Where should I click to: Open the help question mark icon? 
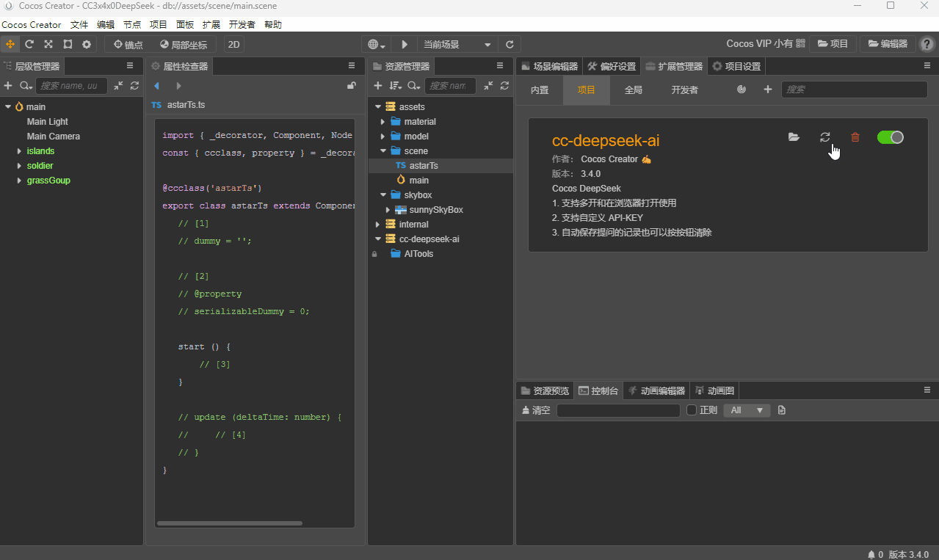[x=927, y=44]
